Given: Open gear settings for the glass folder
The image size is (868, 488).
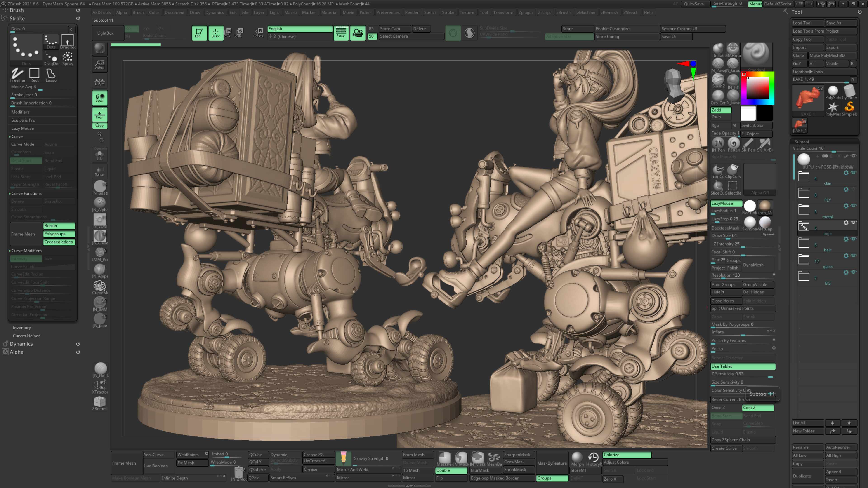Looking at the screenshot, I should 846,256.
